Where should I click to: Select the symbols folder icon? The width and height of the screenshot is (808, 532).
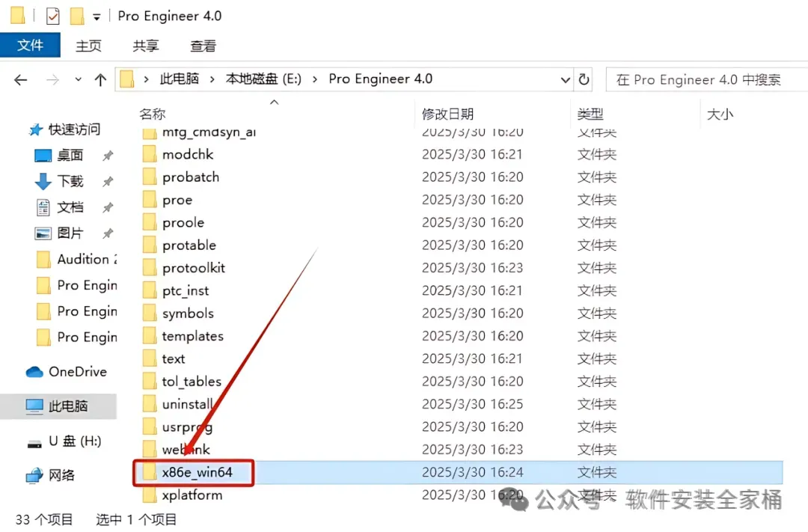tap(150, 313)
